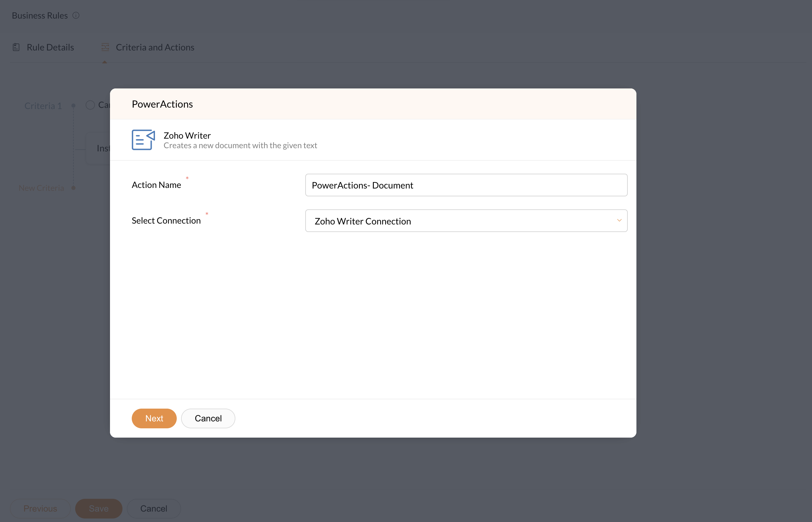Click the PowerActions dialog title

[162, 104]
